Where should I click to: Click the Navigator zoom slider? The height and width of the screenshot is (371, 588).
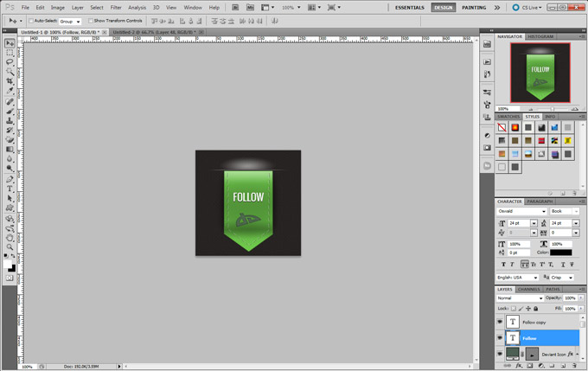pyautogui.click(x=552, y=109)
